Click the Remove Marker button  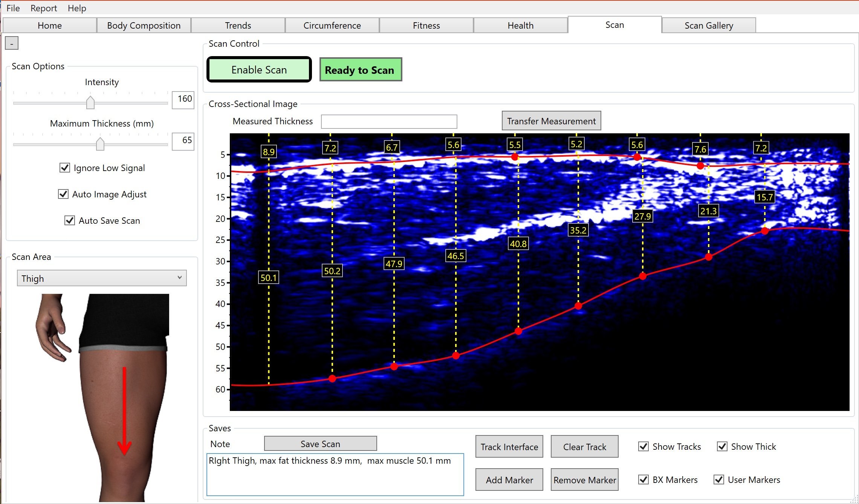[x=584, y=480]
